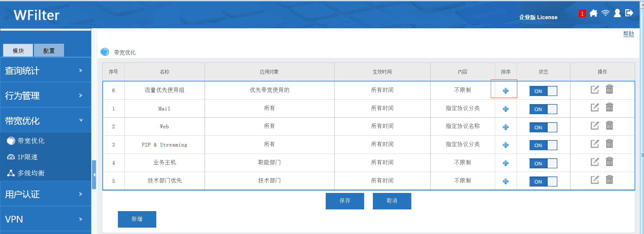Expand the 查询统计 menu section
644x234 pixels.
[x=45, y=70]
